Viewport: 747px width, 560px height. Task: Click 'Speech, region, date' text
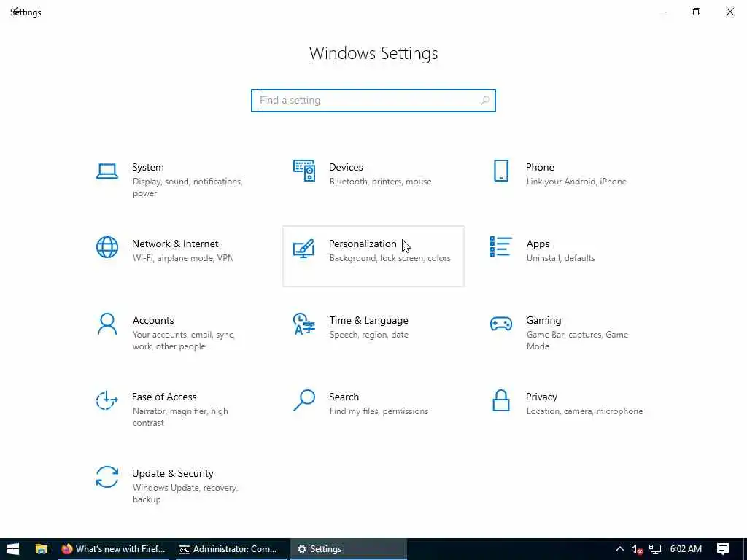click(x=368, y=335)
